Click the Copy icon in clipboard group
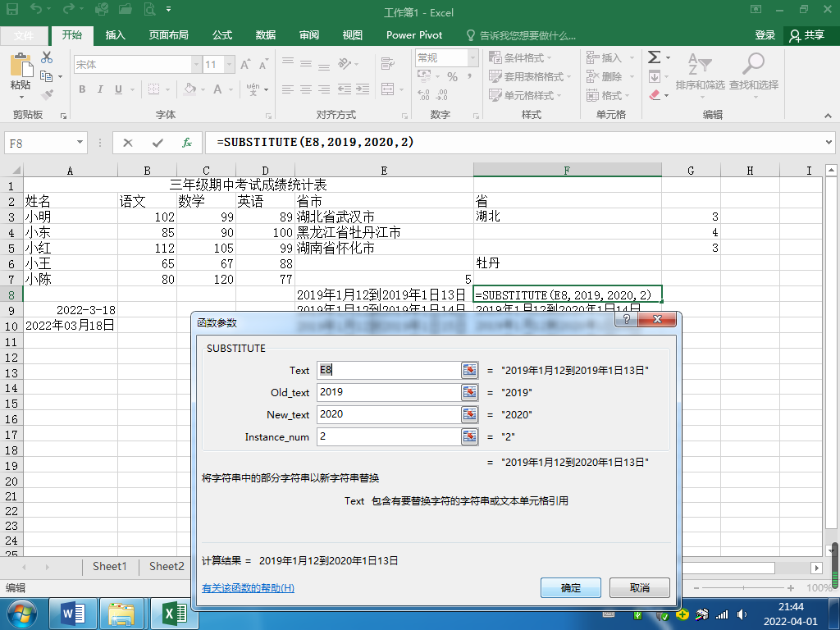This screenshot has height=630, width=840. [x=47, y=76]
